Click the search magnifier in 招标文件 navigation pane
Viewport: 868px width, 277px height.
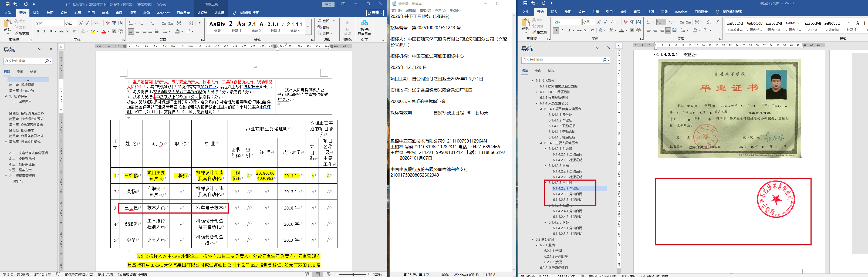pos(47,61)
